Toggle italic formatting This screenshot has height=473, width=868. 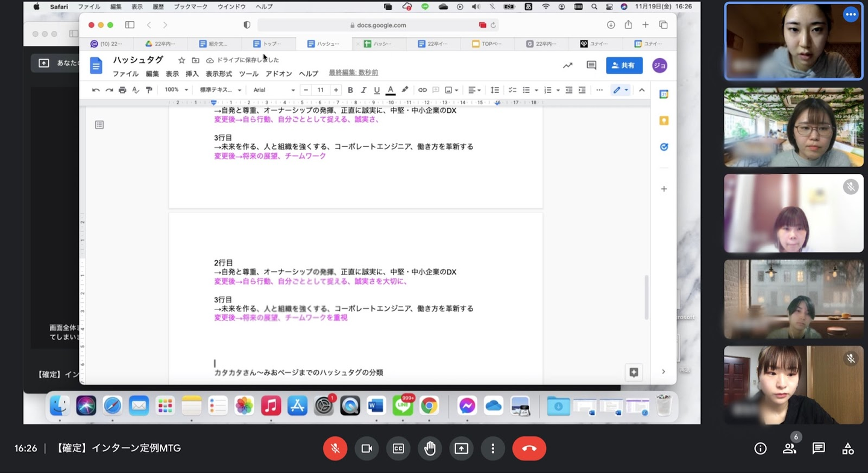pyautogui.click(x=363, y=90)
